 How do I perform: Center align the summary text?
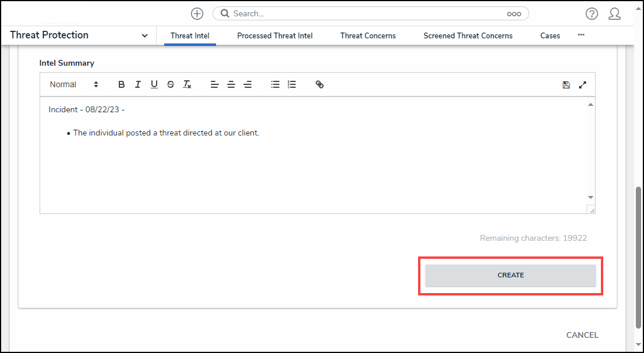[x=231, y=84]
